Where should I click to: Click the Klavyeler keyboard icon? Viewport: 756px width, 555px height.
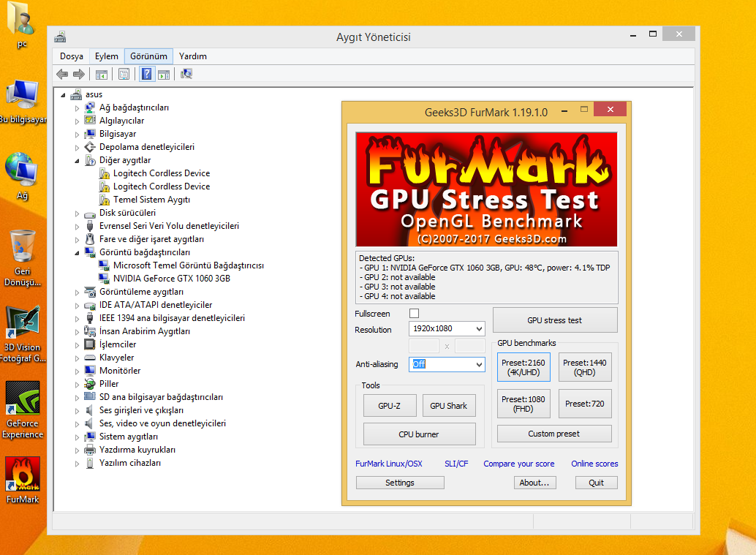click(x=90, y=358)
